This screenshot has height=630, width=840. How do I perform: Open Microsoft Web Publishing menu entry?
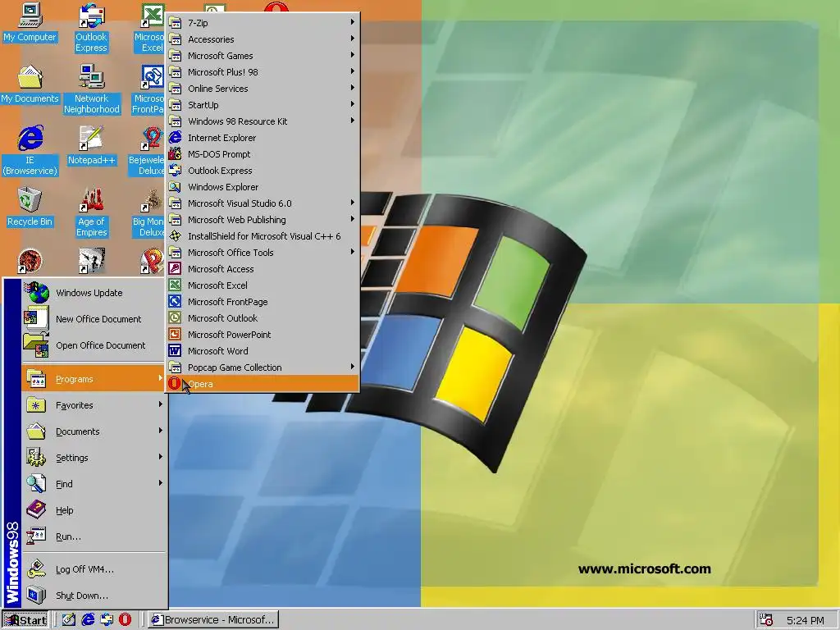(262, 220)
